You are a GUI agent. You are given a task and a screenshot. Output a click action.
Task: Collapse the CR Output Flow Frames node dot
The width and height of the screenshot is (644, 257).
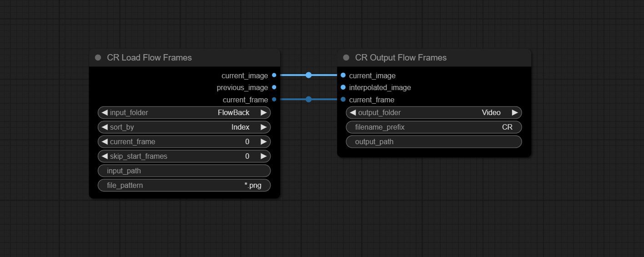tap(346, 57)
